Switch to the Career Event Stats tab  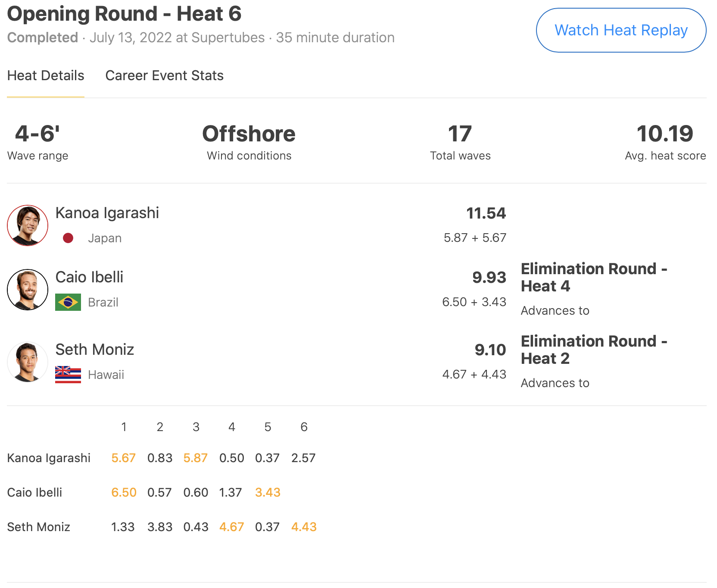coord(164,75)
